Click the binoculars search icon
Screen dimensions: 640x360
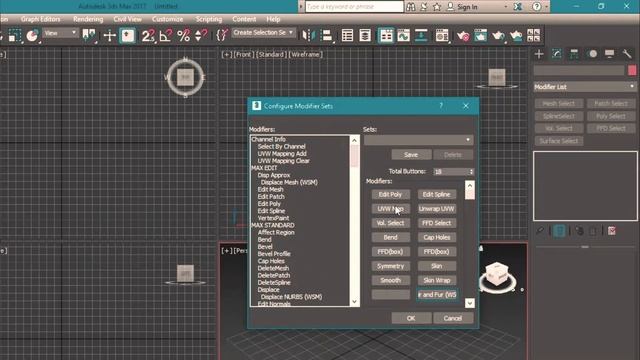click(x=411, y=7)
